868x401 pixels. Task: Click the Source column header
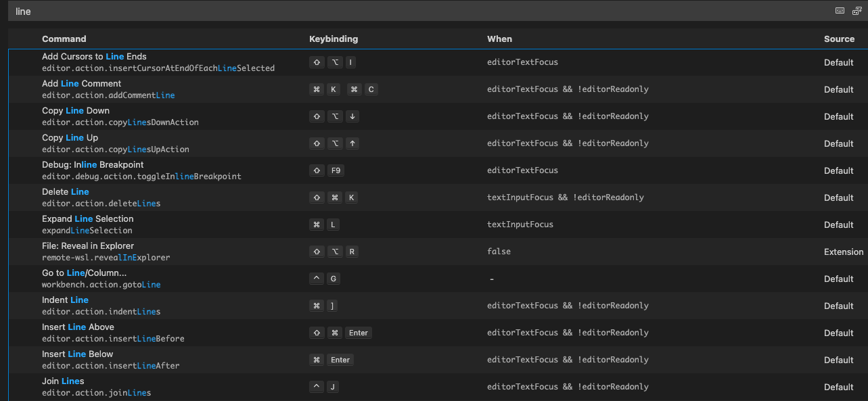click(x=839, y=39)
